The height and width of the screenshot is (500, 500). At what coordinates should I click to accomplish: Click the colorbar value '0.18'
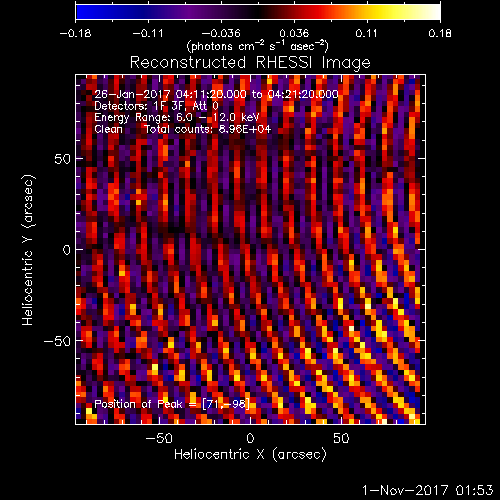click(x=440, y=33)
